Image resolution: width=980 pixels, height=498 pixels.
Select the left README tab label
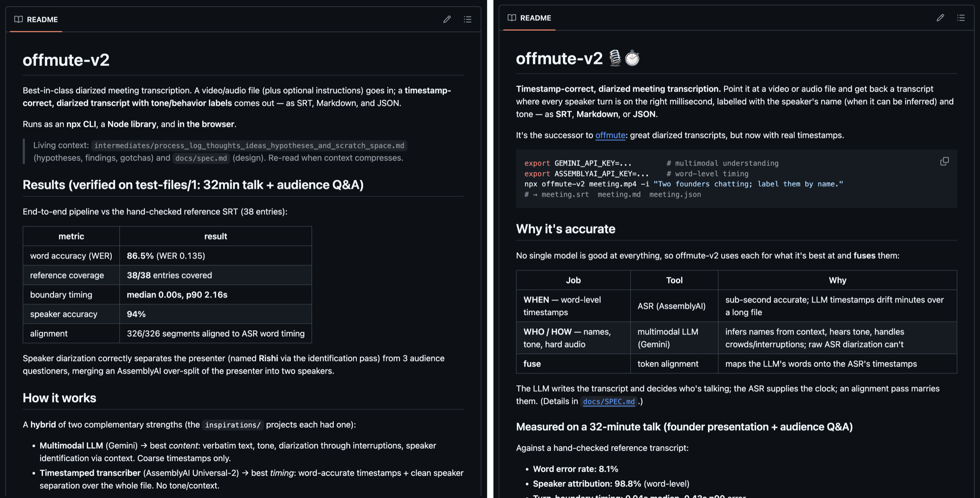pos(42,19)
